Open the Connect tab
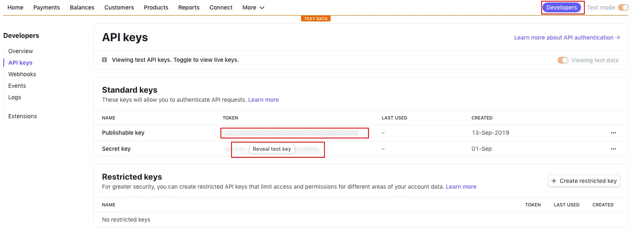This screenshot has width=644, height=241. (221, 7)
